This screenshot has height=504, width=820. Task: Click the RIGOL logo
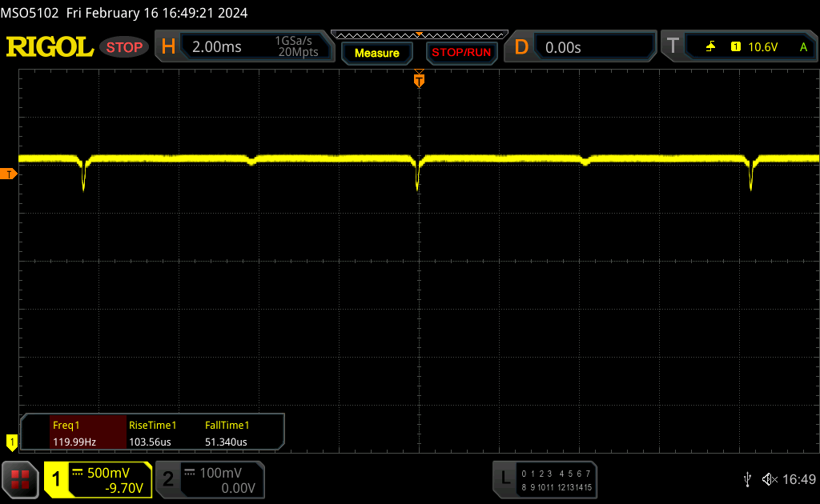(x=50, y=47)
